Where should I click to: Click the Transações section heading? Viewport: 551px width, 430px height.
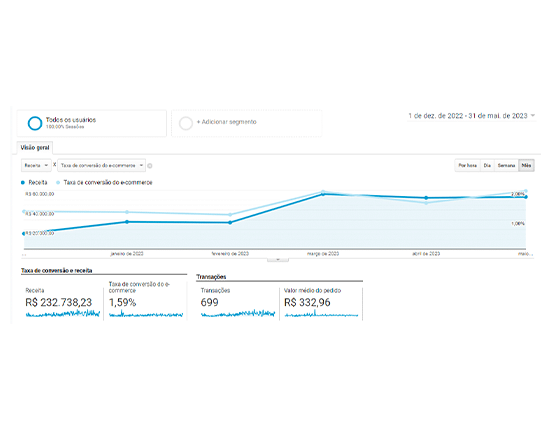point(211,277)
